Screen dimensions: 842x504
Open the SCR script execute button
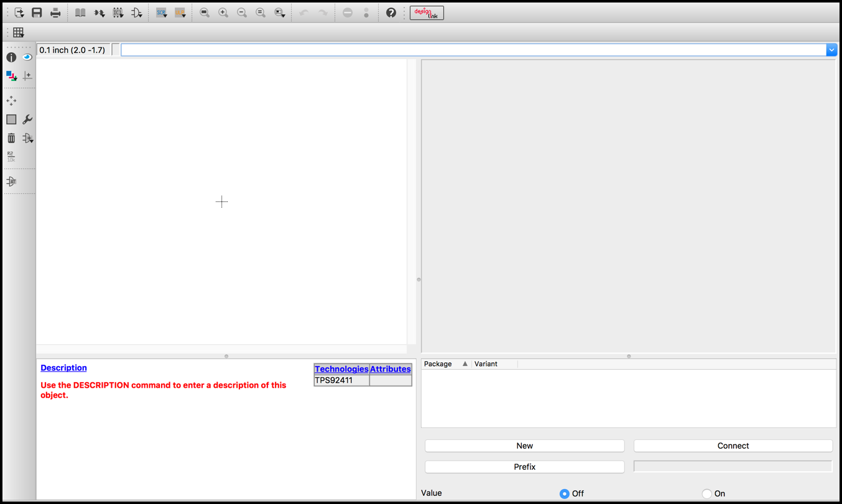(x=162, y=12)
